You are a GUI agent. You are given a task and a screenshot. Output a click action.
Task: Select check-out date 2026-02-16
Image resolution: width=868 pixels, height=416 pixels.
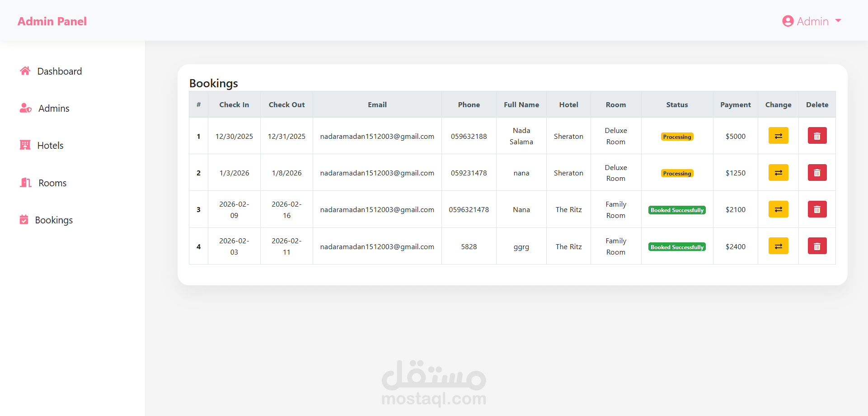pyautogui.click(x=286, y=209)
